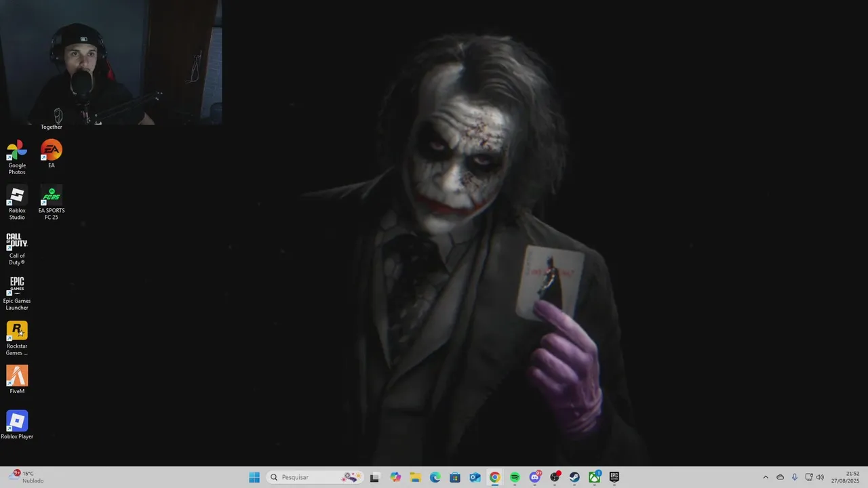This screenshot has width=868, height=488.
Task: Open the Xbox app from the taskbar
Action: (x=595, y=477)
